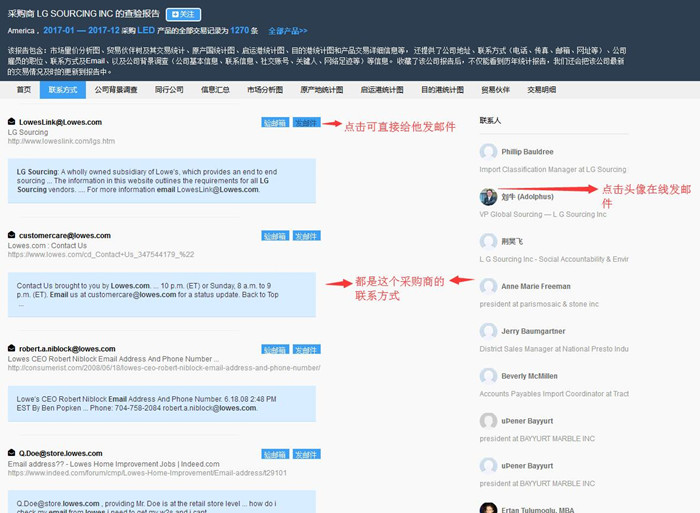This screenshot has height=513, width=700.
Task: Open the lowes.com Contact Us URL
Action: point(101,254)
